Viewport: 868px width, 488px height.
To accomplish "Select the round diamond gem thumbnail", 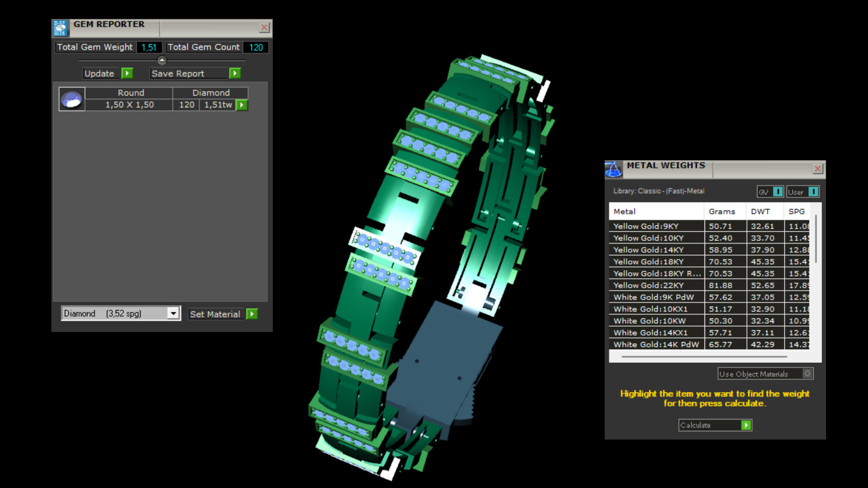I will (x=72, y=99).
